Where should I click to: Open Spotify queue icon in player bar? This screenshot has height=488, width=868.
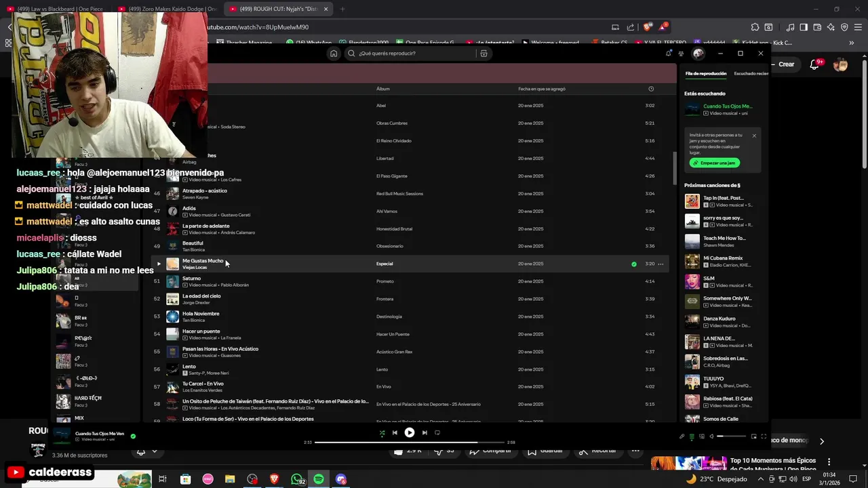(692, 436)
